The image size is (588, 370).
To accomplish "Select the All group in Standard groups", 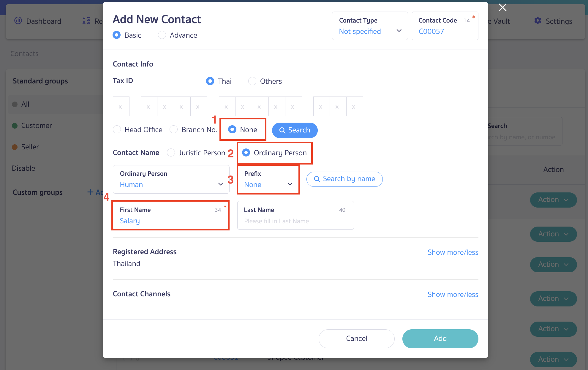I will point(25,104).
